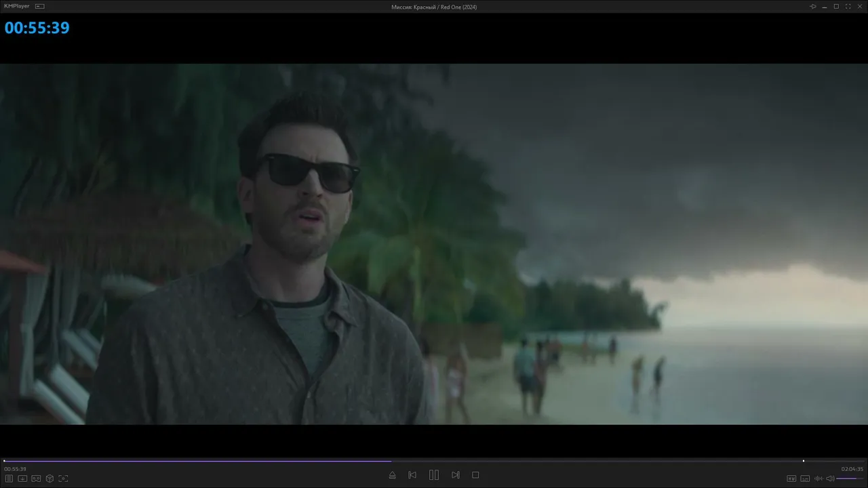Open the 3D cube settings icon
868x488 pixels.
click(50, 479)
